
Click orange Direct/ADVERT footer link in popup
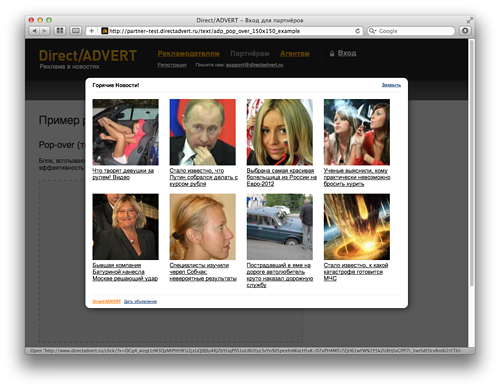coord(106,301)
